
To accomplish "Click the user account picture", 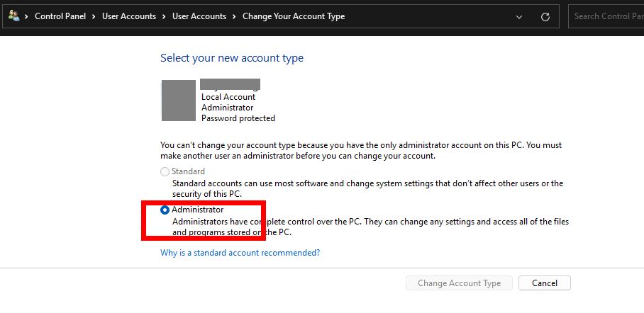I will tap(179, 101).
